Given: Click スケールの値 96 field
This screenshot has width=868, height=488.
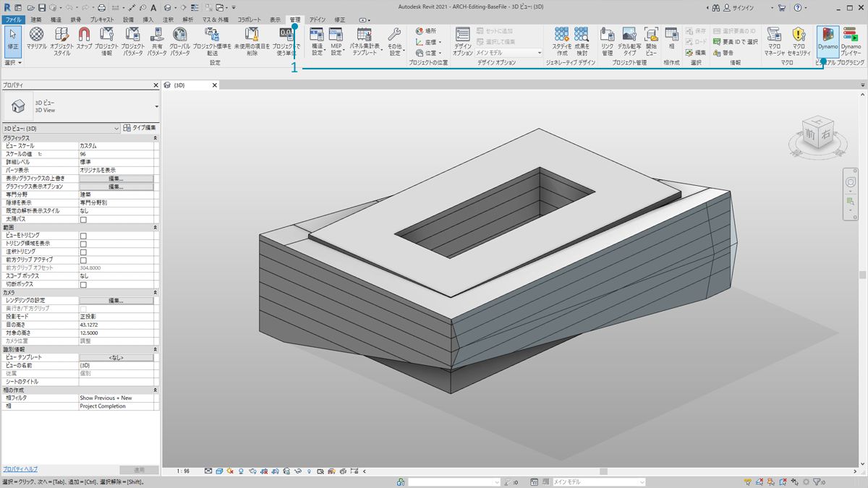Looking at the screenshot, I should coord(116,154).
